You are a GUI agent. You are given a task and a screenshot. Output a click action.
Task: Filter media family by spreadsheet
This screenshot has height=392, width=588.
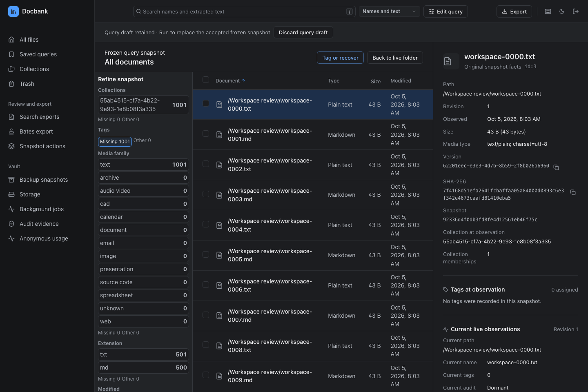click(x=143, y=295)
